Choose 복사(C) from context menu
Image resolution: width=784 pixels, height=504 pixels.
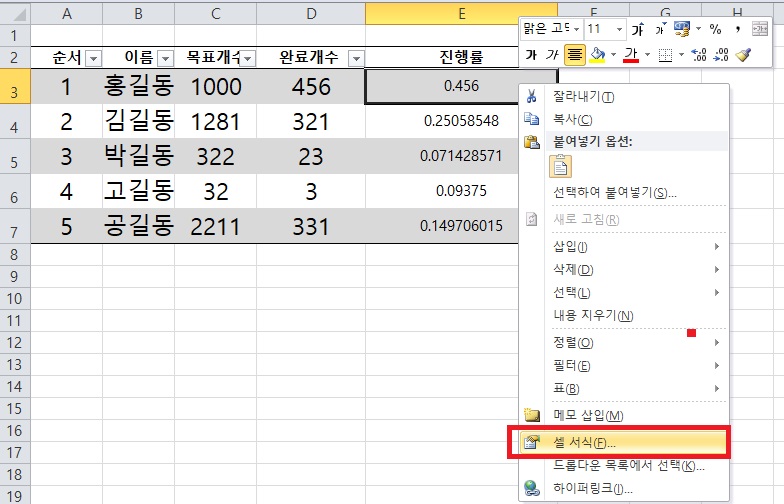pos(624,119)
